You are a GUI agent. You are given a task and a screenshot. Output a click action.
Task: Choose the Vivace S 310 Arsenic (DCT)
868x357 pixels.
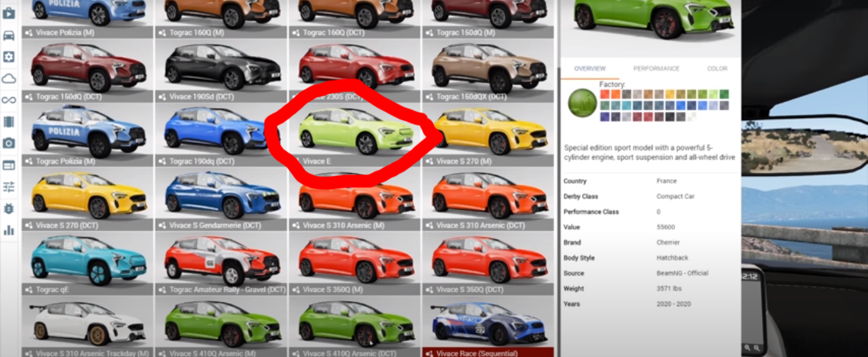[487, 199]
